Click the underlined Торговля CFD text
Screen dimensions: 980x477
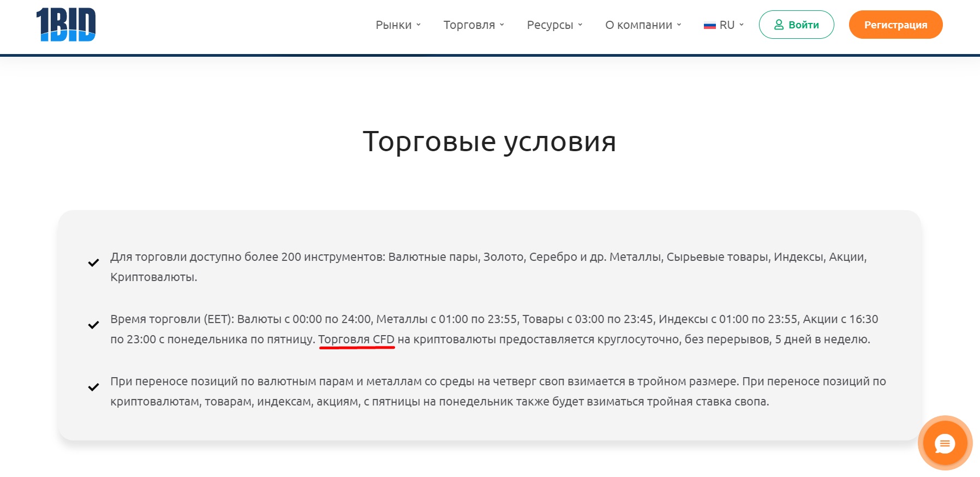point(356,339)
